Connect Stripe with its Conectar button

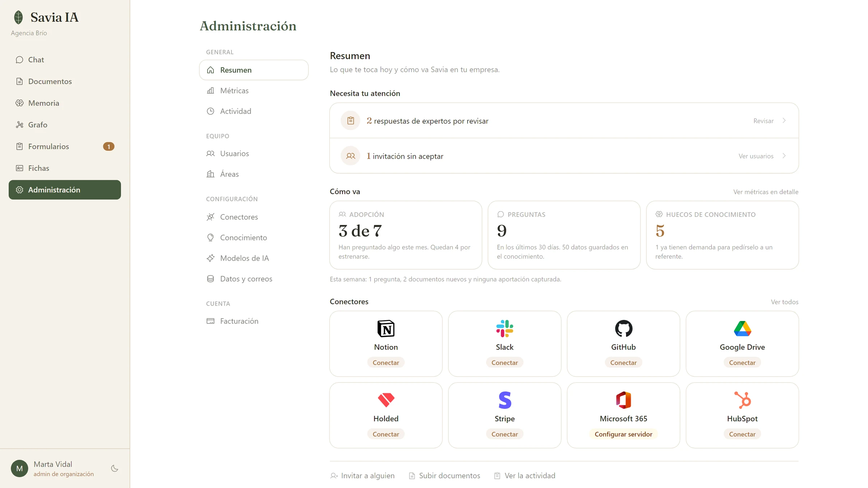click(x=505, y=434)
